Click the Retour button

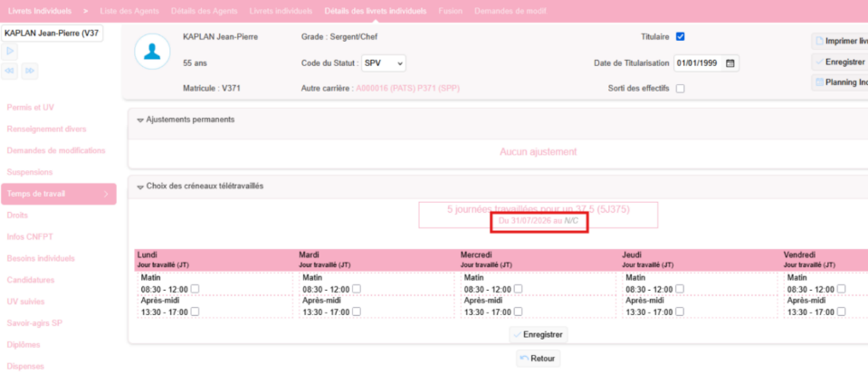(538, 359)
